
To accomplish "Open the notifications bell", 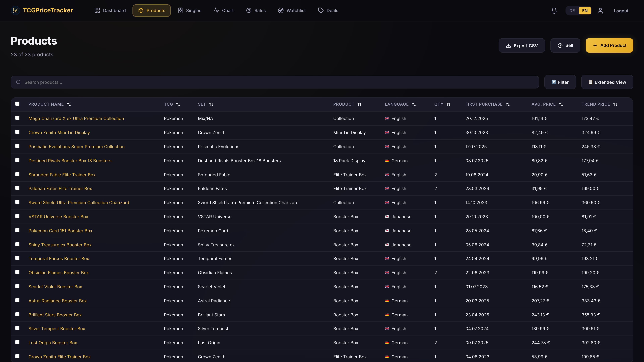I will 554,11.
